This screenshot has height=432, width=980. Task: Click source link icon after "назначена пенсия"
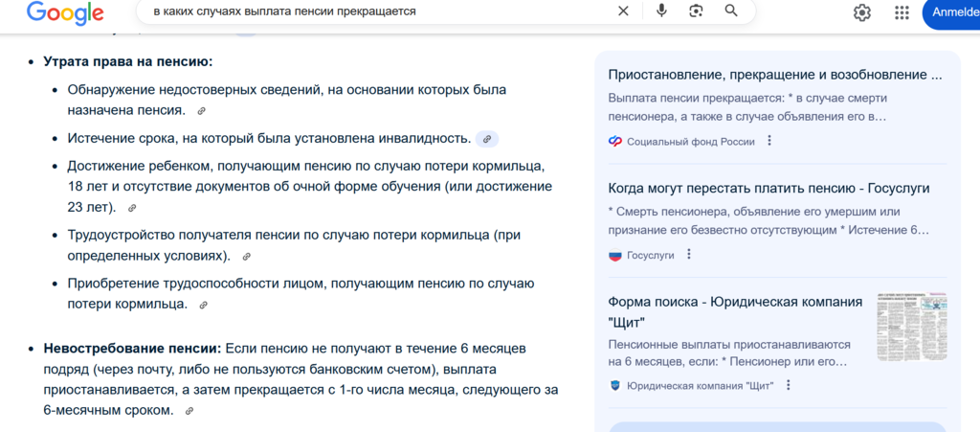pyautogui.click(x=201, y=111)
